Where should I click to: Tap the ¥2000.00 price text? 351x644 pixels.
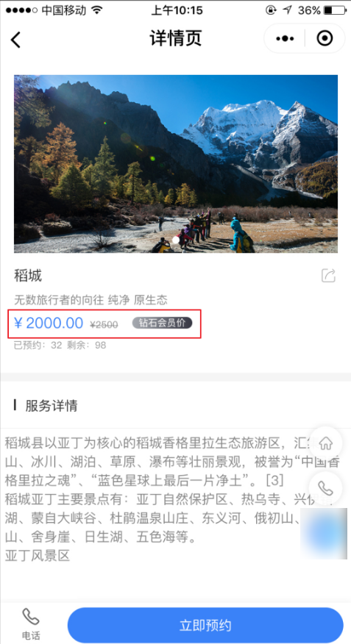click(x=49, y=323)
